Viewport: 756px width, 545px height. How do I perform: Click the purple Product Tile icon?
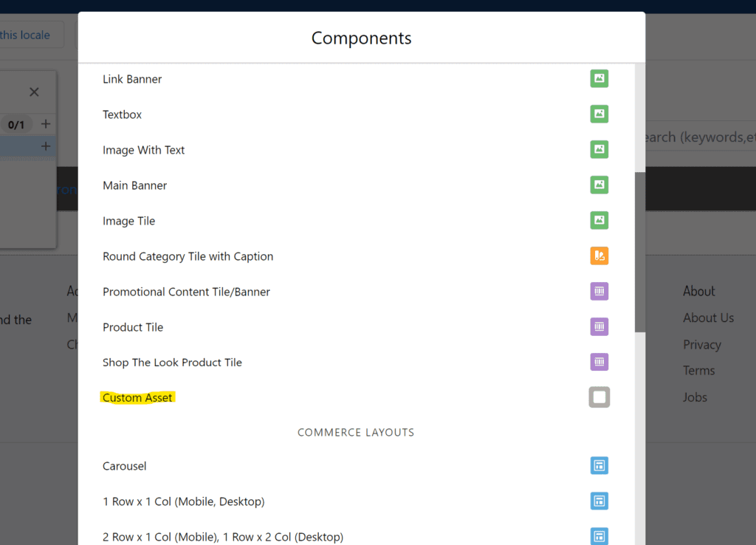tap(599, 326)
